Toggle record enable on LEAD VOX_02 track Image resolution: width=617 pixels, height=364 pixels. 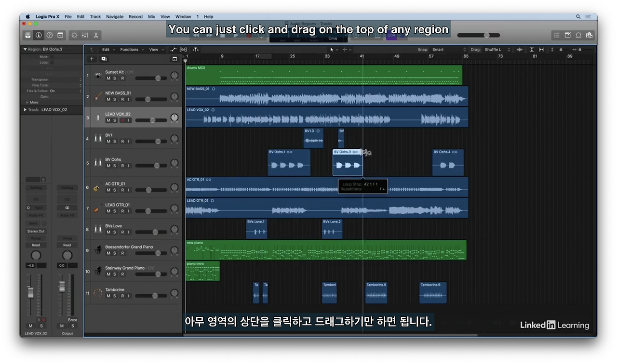tap(122, 120)
